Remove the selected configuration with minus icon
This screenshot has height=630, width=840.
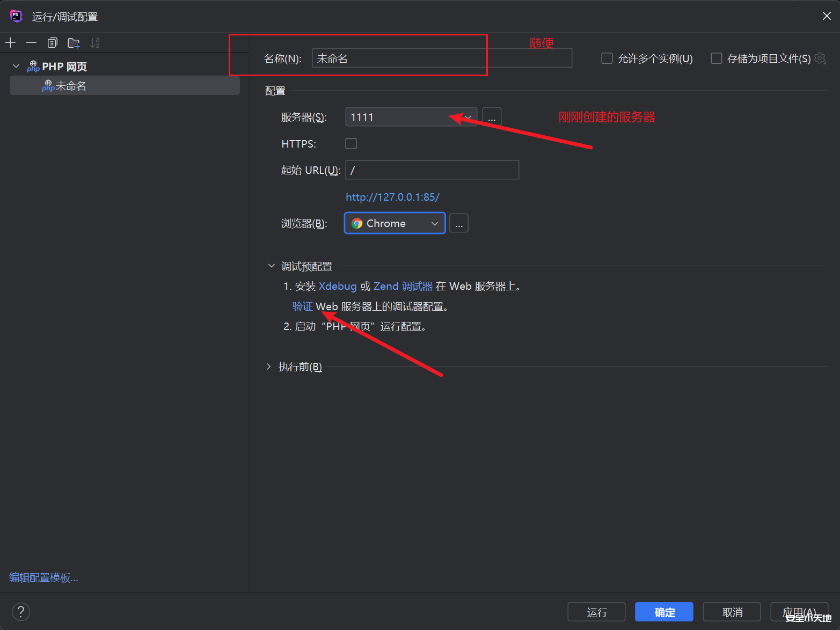click(x=31, y=42)
